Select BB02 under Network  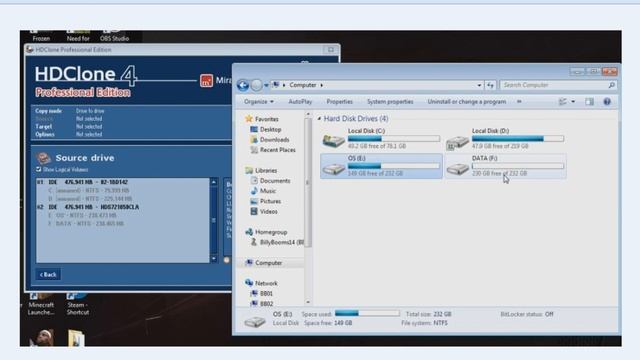(x=267, y=304)
